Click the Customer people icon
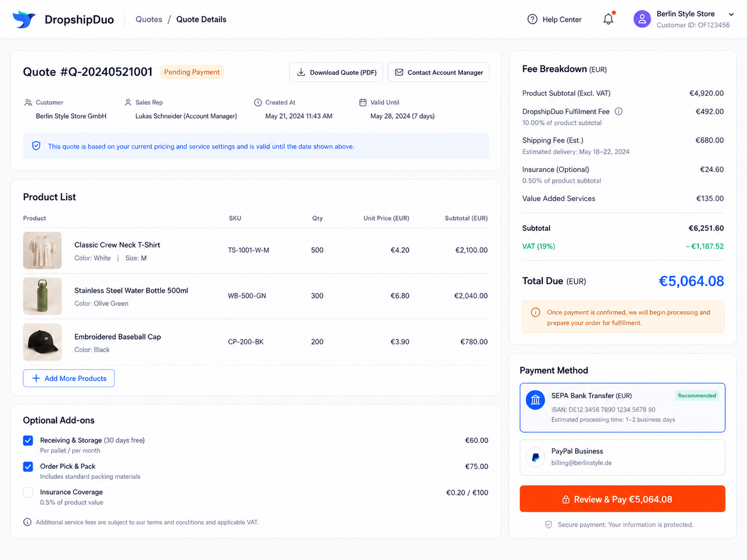747x560 pixels. [x=28, y=103]
